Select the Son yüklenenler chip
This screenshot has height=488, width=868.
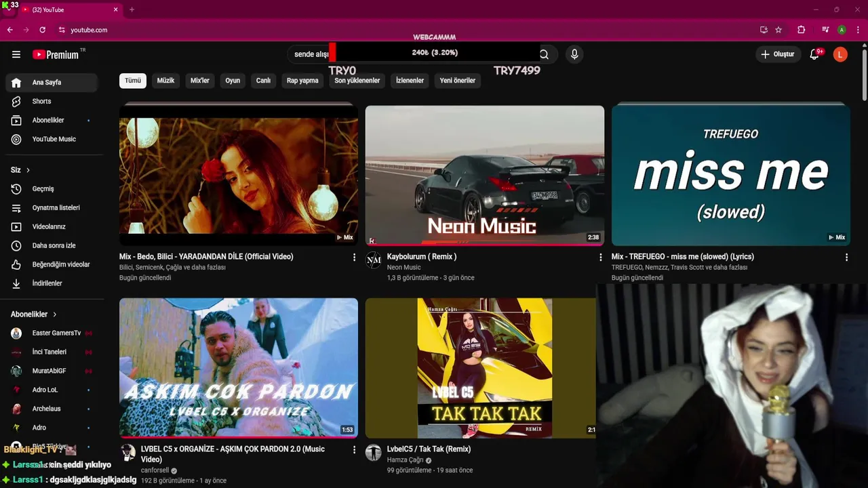pyautogui.click(x=357, y=81)
